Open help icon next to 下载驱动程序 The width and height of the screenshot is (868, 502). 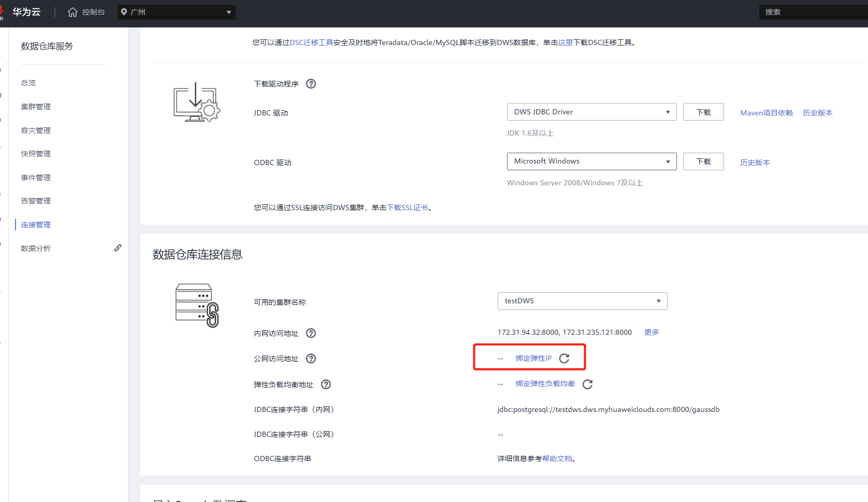[x=311, y=84]
